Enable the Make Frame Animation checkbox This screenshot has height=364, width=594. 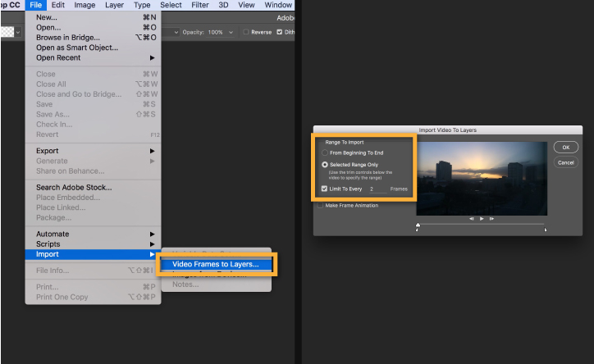[321, 205]
